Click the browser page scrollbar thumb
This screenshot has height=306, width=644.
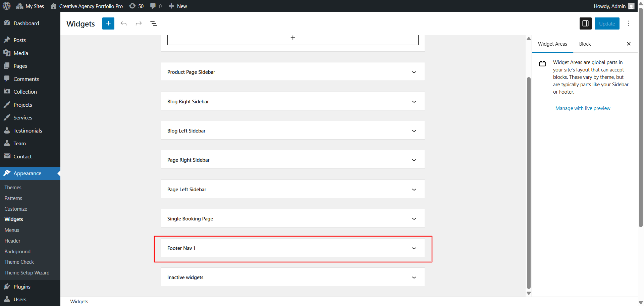coord(641,117)
